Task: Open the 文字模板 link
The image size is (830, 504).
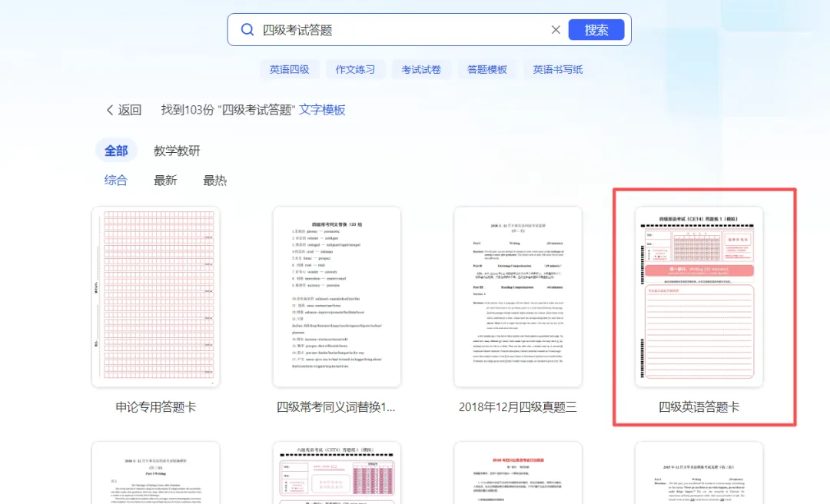Action: coord(322,110)
